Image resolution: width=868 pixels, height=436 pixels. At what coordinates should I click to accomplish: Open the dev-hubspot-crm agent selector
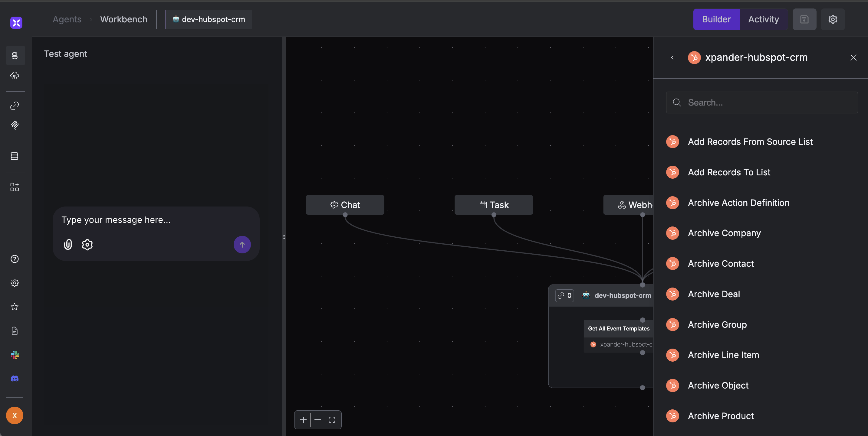(x=209, y=20)
